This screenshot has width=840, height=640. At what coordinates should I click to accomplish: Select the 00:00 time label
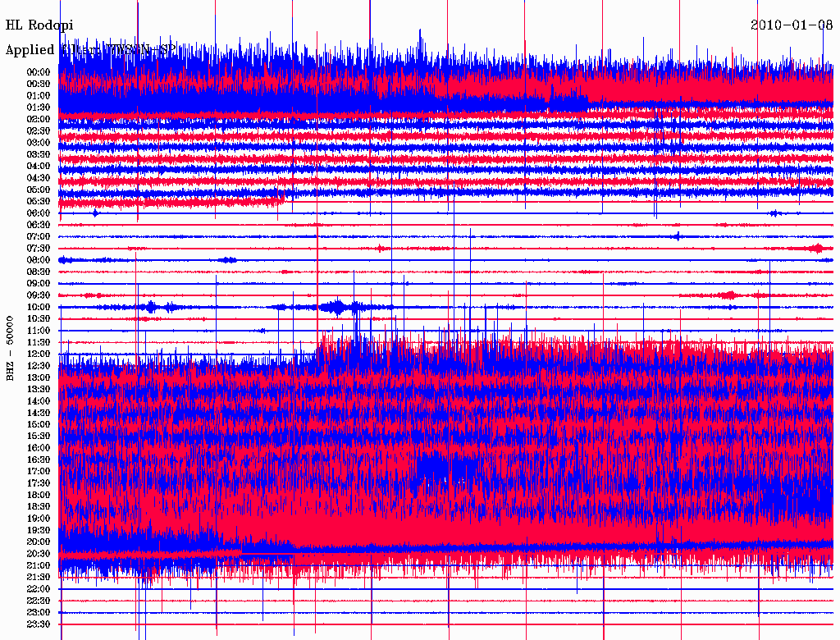39,72
